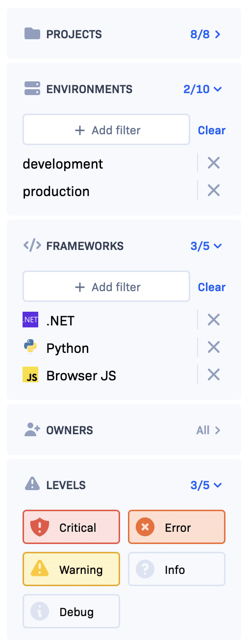Remove the Python framework filter
The height and width of the screenshot is (644, 250).
(213, 347)
